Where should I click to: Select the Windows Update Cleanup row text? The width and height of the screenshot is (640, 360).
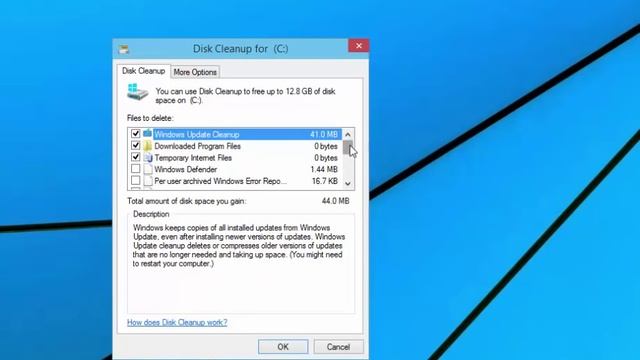pos(197,134)
